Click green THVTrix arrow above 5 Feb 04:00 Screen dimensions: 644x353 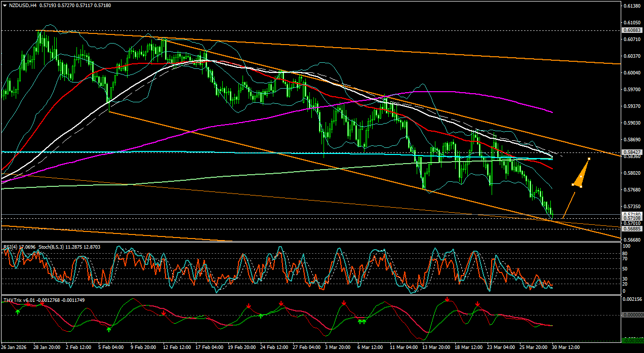pyautogui.click(x=109, y=329)
